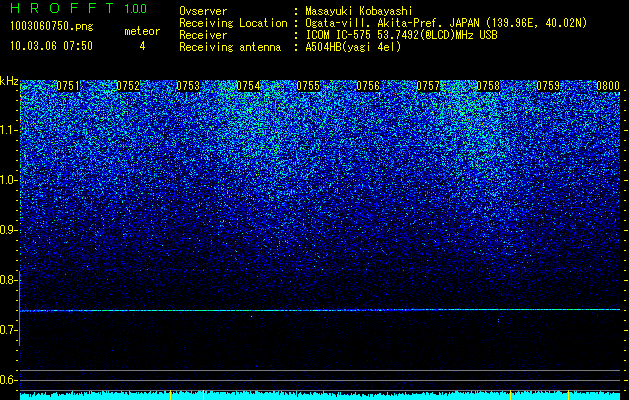
Task: Click the 0759 time label
Action: point(548,86)
